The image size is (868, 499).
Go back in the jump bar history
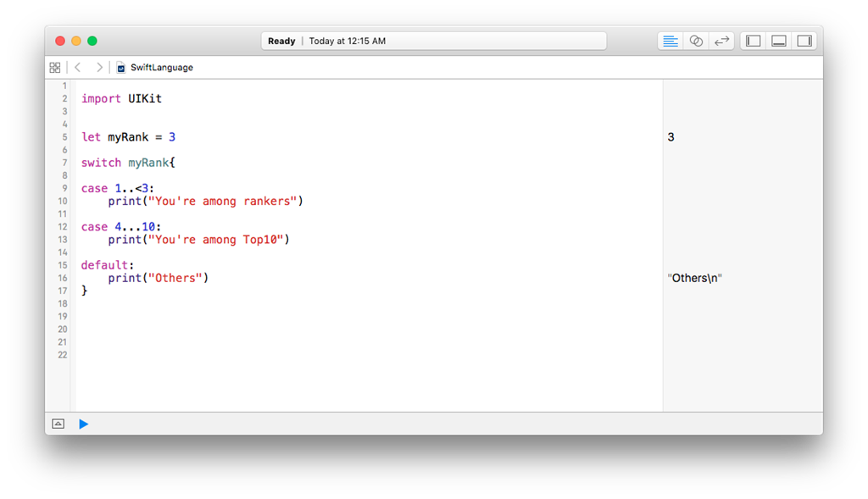[78, 67]
